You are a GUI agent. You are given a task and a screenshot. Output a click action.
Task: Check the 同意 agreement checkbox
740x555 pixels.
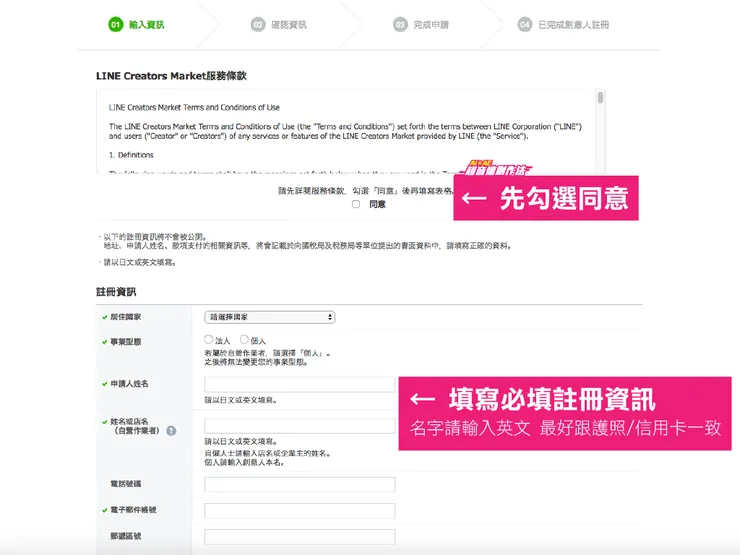click(356, 204)
